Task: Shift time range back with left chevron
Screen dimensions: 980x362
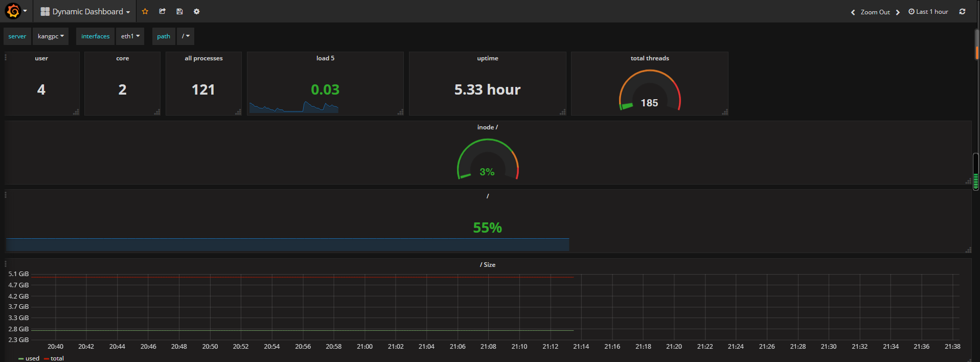Action: (853, 12)
